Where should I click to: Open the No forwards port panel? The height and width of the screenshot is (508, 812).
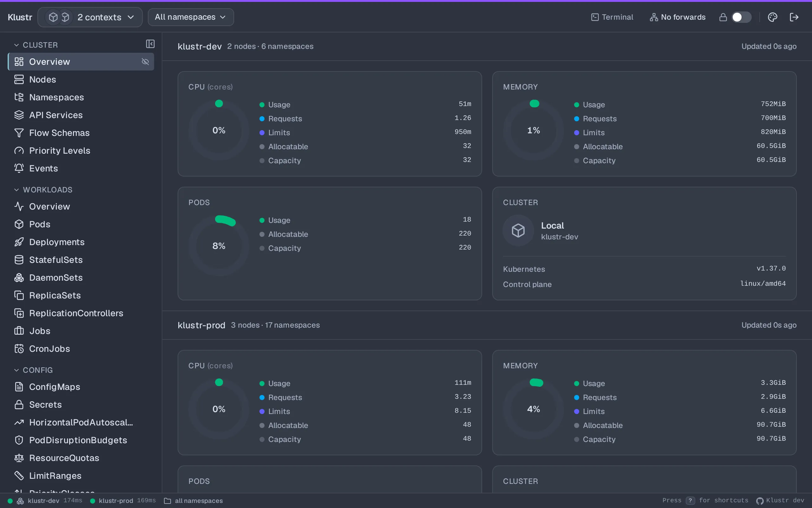(x=678, y=17)
